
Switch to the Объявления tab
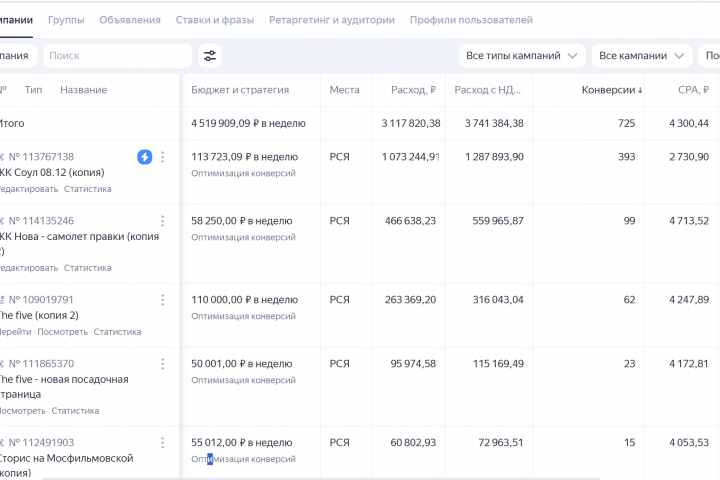pyautogui.click(x=130, y=20)
